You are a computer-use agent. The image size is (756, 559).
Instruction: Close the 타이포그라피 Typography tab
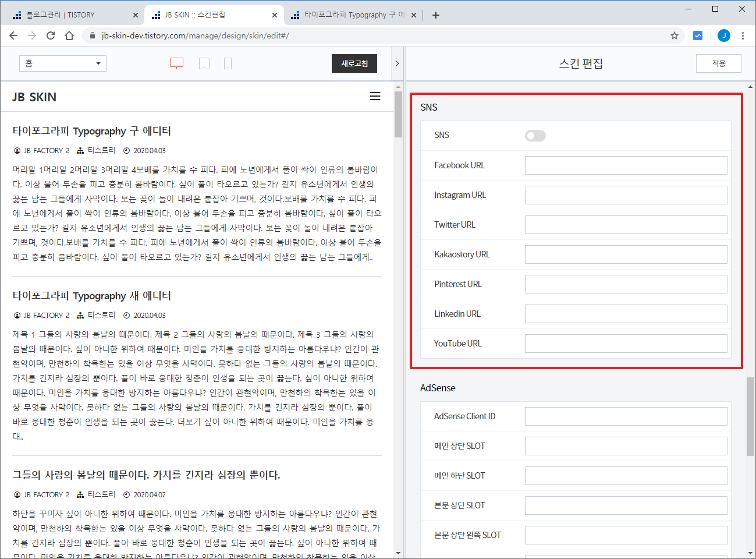tap(414, 15)
